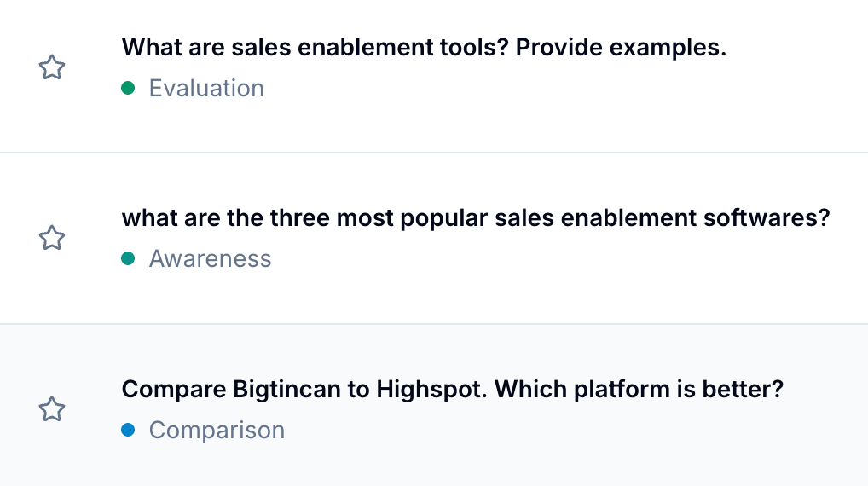868x486 pixels.
Task: Click the "Provide examples." sentence
Action: click(x=622, y=47)
